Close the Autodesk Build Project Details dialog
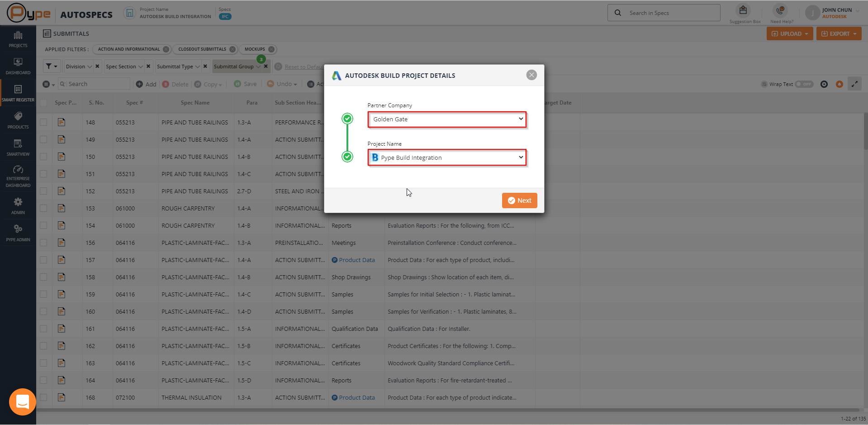The image size is (868, 425). tap(531, 75)
